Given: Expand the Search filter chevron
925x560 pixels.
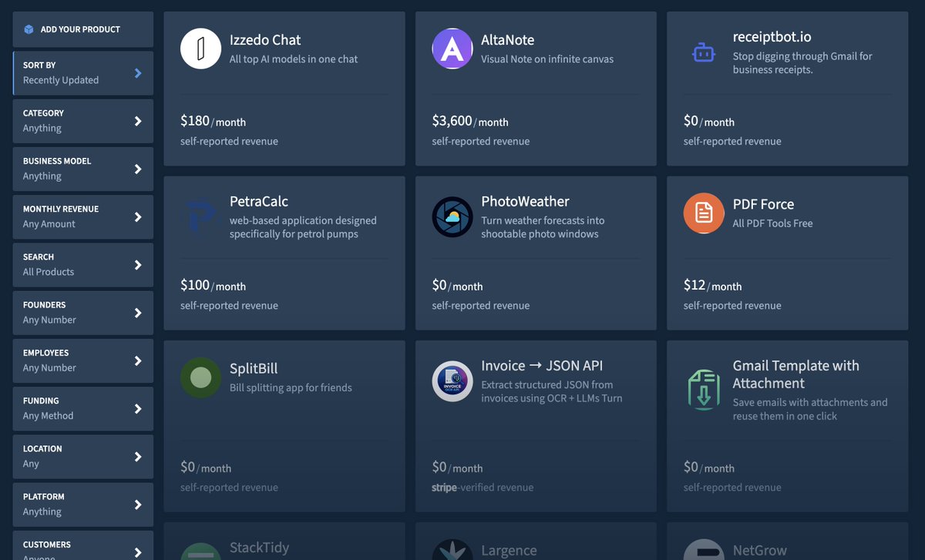Looking at the screenshot, I should 138,265.
